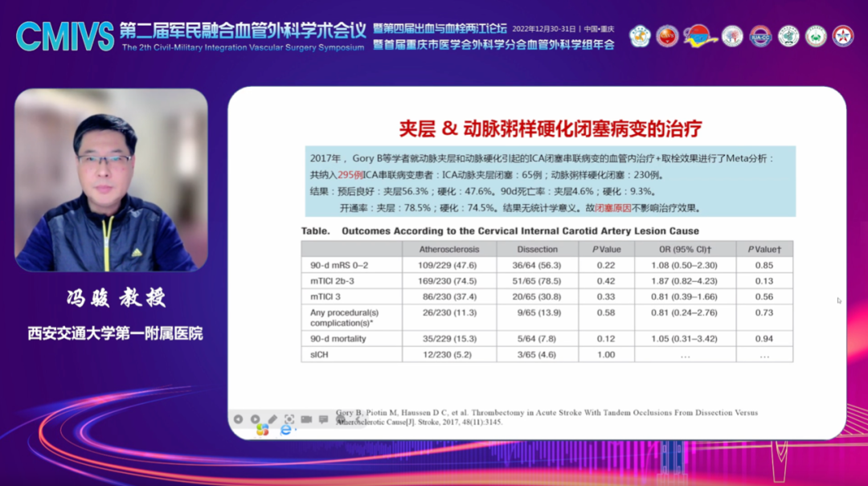Click row label 'mTICI 3'

click(325, 296)
